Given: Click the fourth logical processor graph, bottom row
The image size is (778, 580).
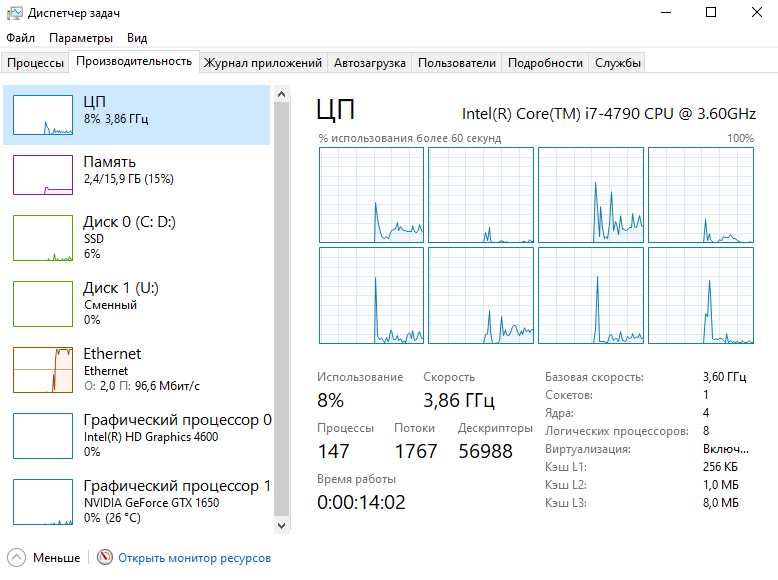Looking at the screenshot, I should click(x=701, y=295).
